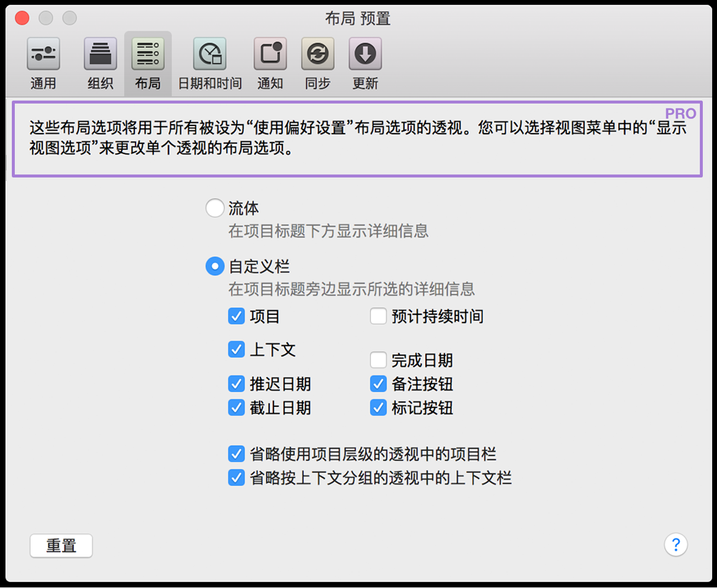关闭"备注按钮"显示
The height and width of the screenshot is (588, 717).
(378, 383)
